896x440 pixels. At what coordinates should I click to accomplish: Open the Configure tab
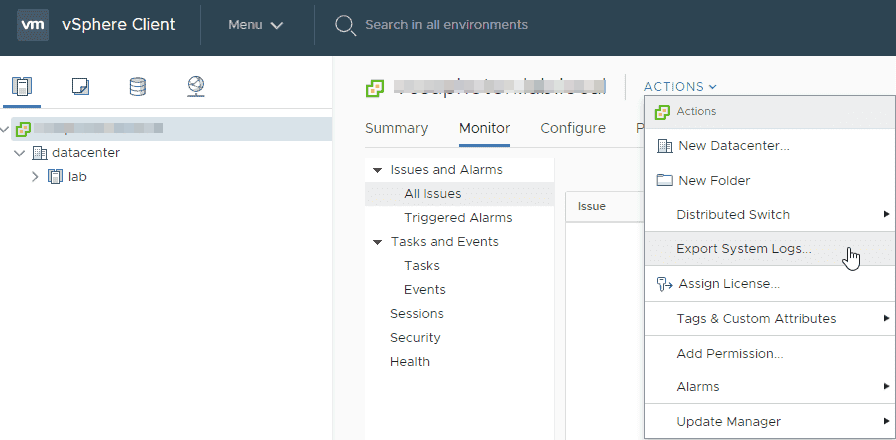573,128
